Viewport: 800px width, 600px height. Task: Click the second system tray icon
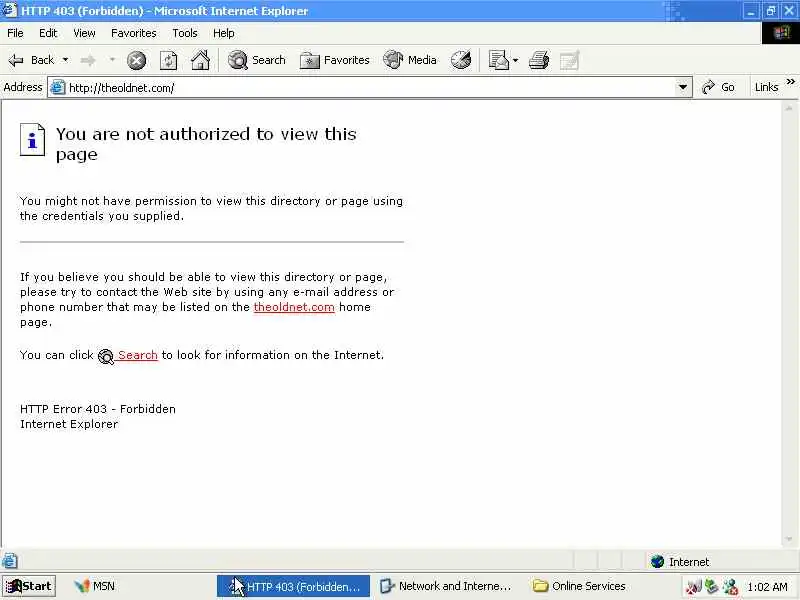coord(711,587)
